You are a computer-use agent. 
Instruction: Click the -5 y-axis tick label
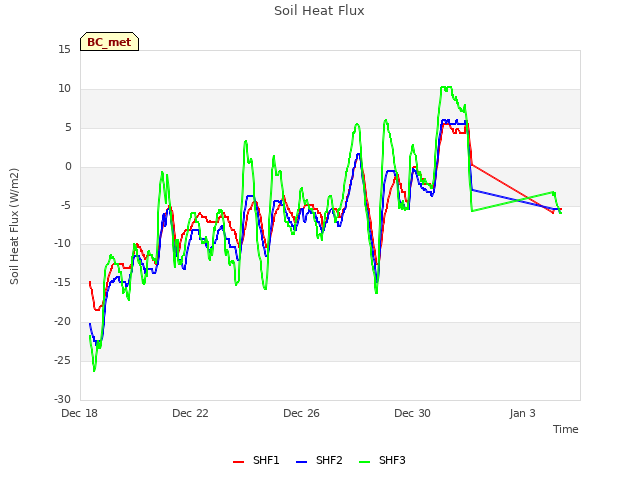66,205
